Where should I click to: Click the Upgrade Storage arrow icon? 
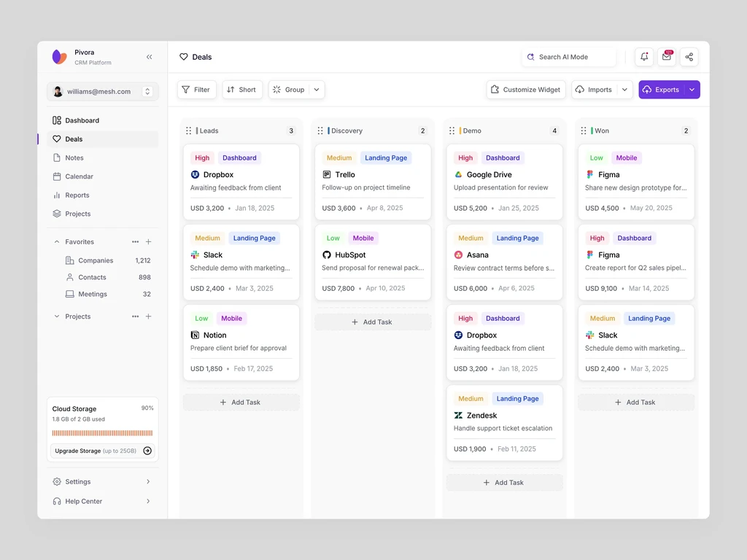147,451
